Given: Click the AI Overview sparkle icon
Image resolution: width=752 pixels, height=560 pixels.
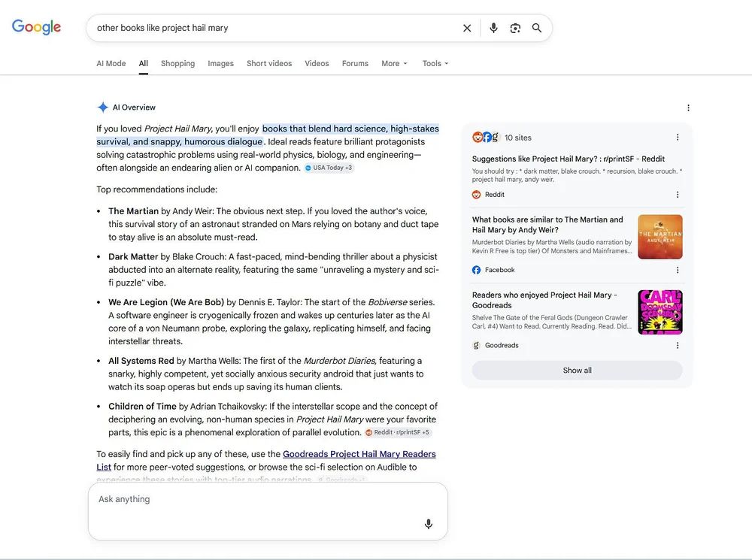Looking at the screenshot, I should (102, 107).
